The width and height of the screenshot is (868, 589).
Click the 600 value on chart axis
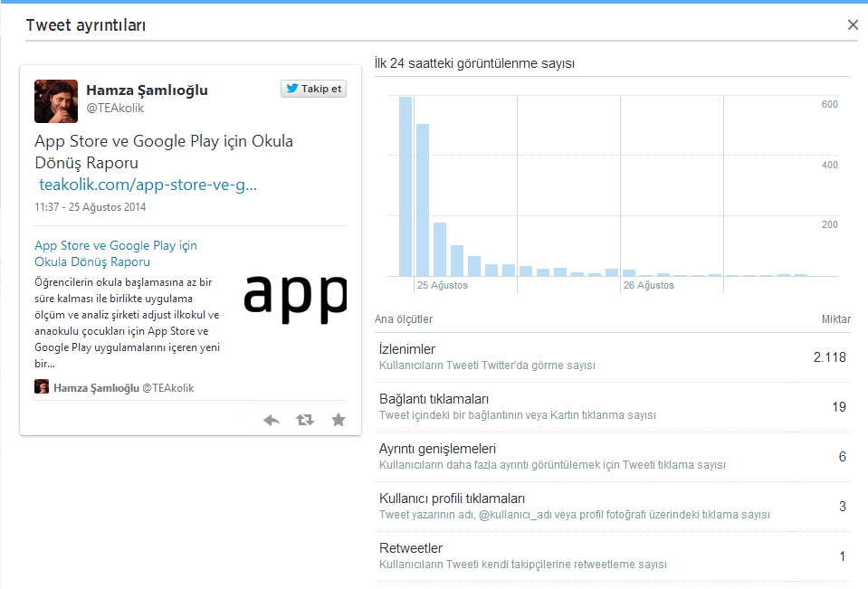(829, 104)
